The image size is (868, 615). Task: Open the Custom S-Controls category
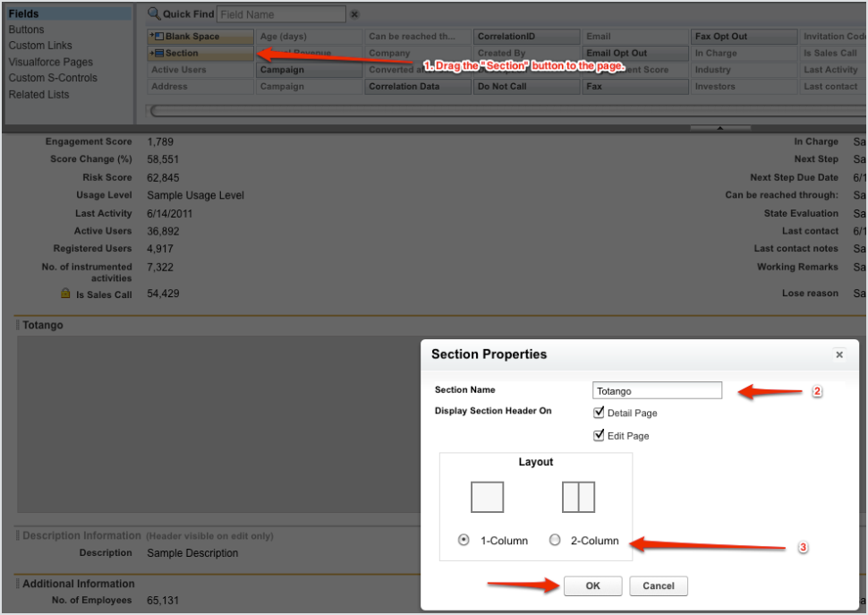coord(53,78)
